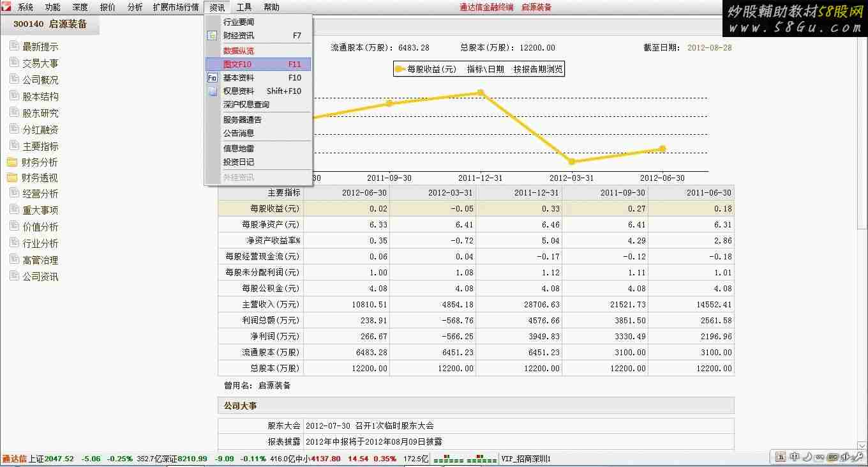Open the 帮助 menu

[x=271, y=8]
